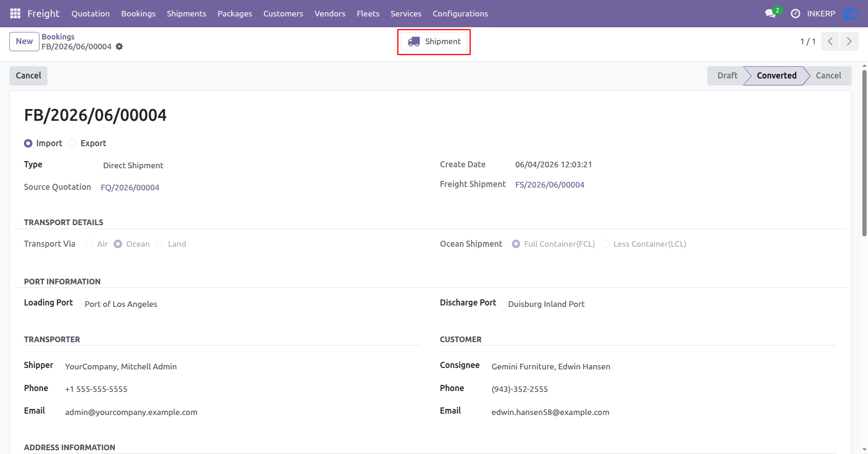The width and height of the screenshot is (868, 454).
Task: Open the Configurations menu
Action: (x=460, y=14)
